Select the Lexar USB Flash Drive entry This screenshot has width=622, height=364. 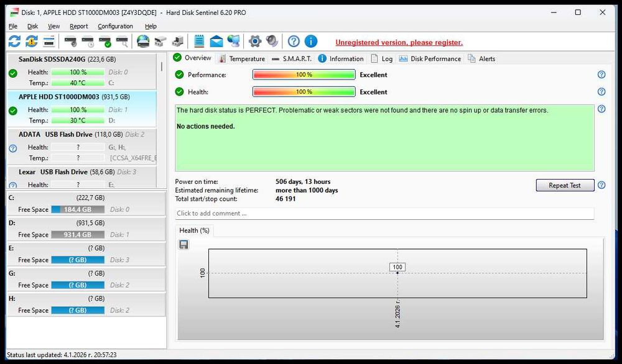tap(81, 176)
